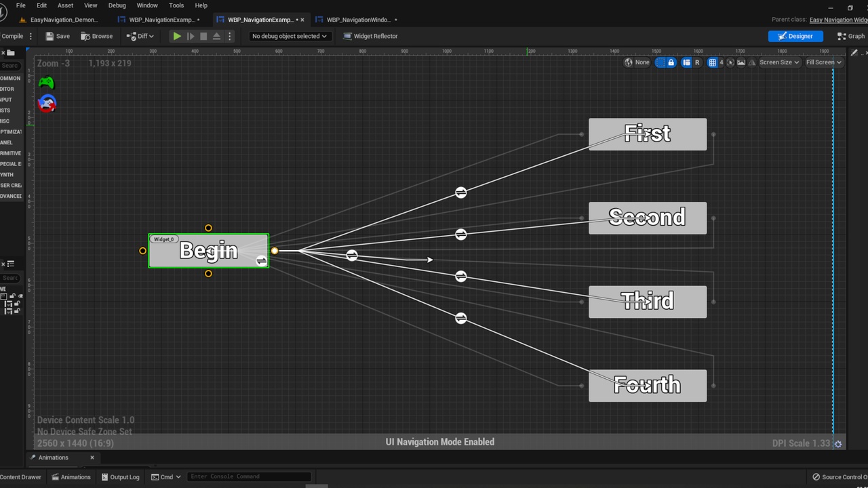Click the Save icon in the toolbar
Viewport: 868px width, 488px height.
(58, 36)
